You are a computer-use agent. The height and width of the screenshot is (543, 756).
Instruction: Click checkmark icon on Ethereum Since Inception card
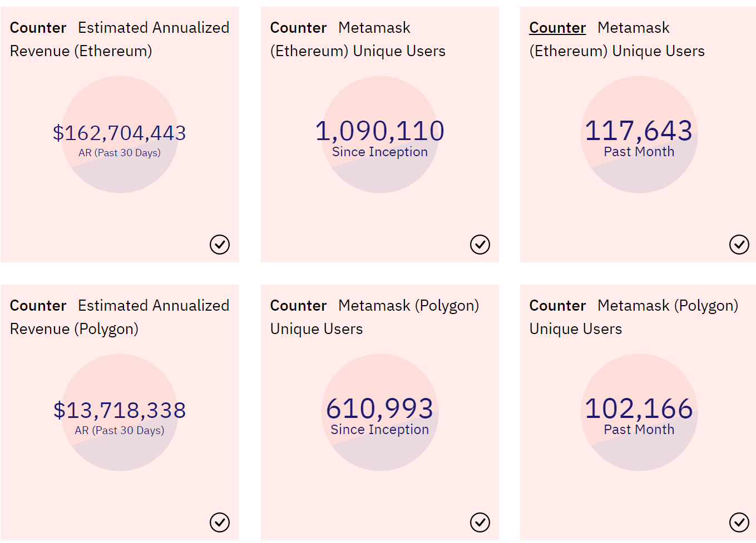tap(480, 244)
